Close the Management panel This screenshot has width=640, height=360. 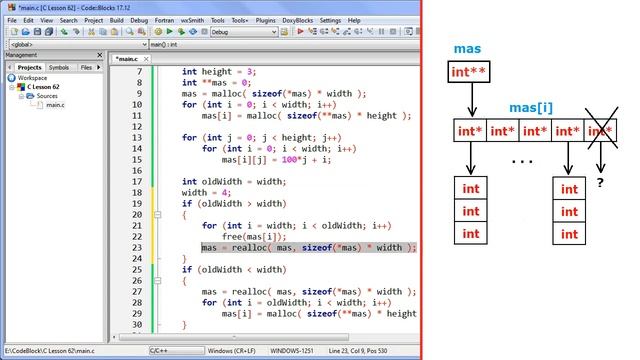coord(100,55)
